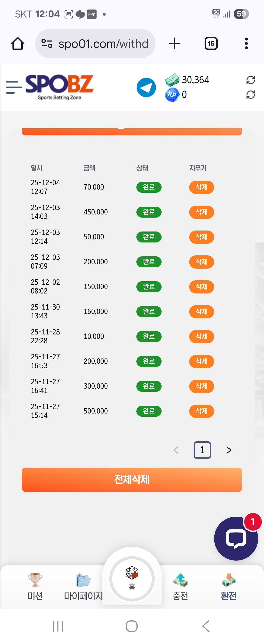The width and height of the screenshot is (264, 644).
Task: Open the browser three-dot menu
Action: 246,44
